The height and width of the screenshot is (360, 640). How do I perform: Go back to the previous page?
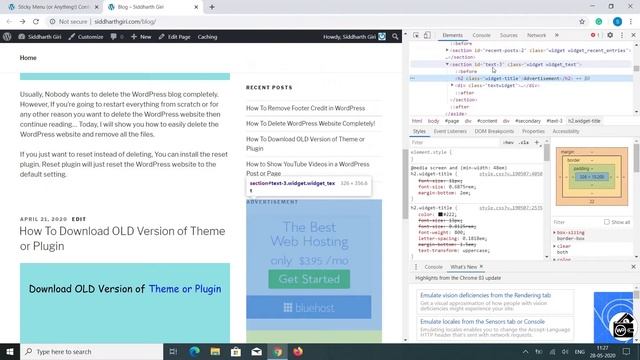(9, 22)
